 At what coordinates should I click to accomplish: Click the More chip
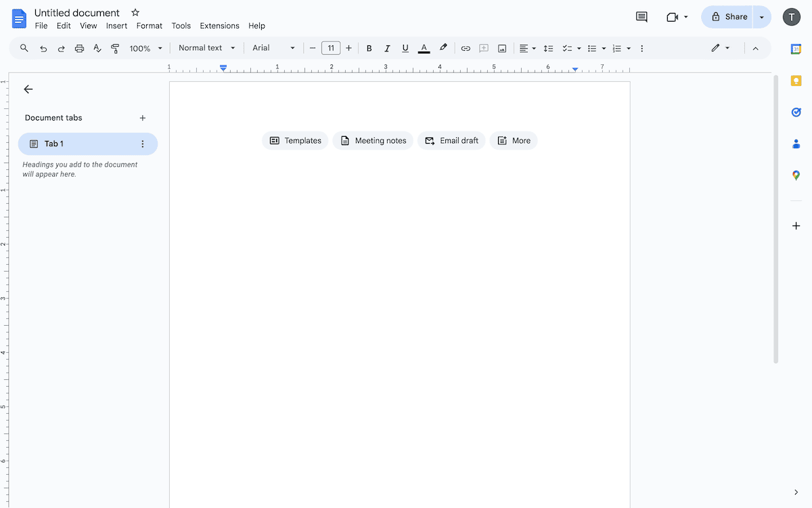[514, 141]
